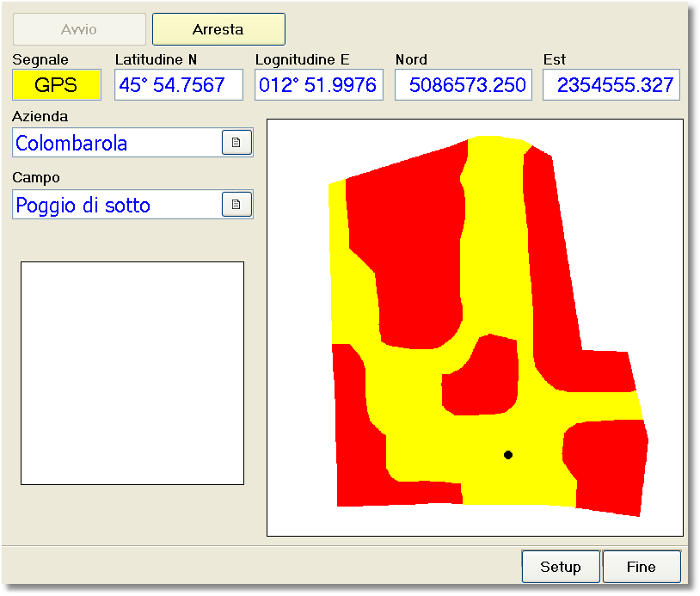Click the greyed-out Avvio button

pos(79,29)
